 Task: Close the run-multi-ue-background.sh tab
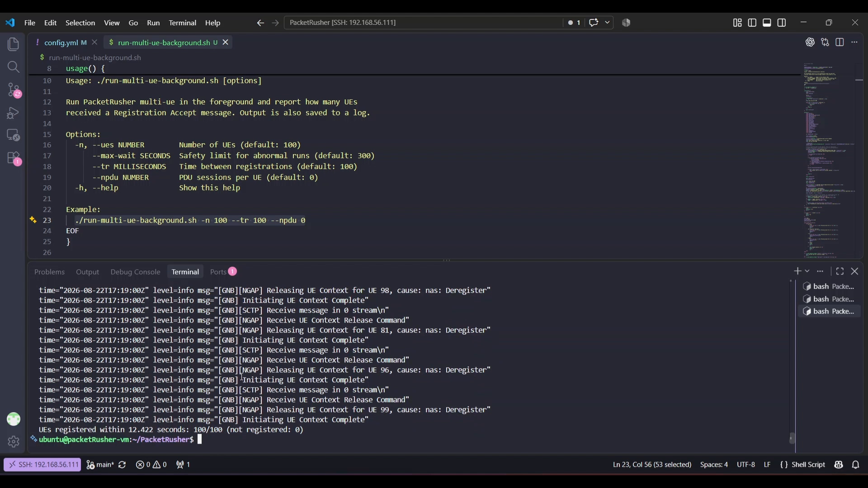tap(225, 42)
